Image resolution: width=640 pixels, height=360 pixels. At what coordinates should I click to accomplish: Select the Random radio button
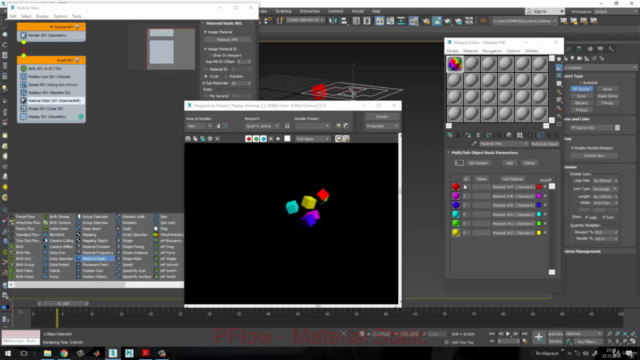226,76
